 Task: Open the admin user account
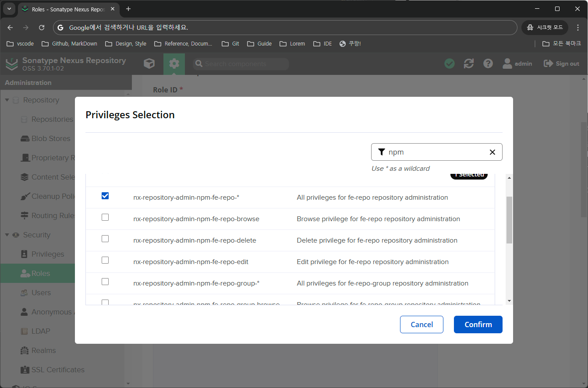coord(517,63)
